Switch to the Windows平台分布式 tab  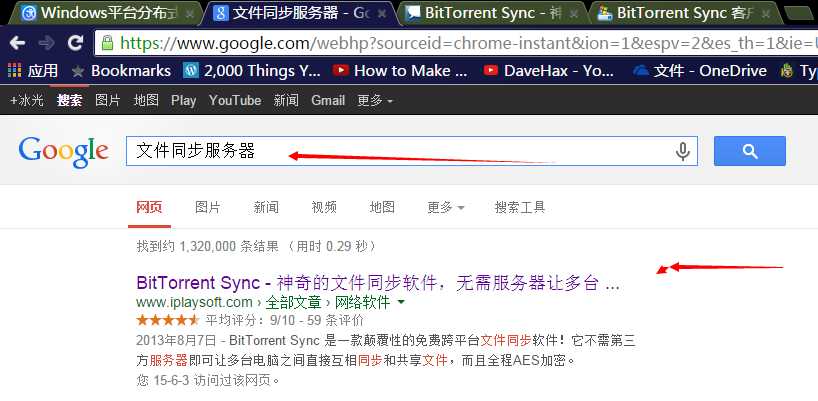coord(107,13)
